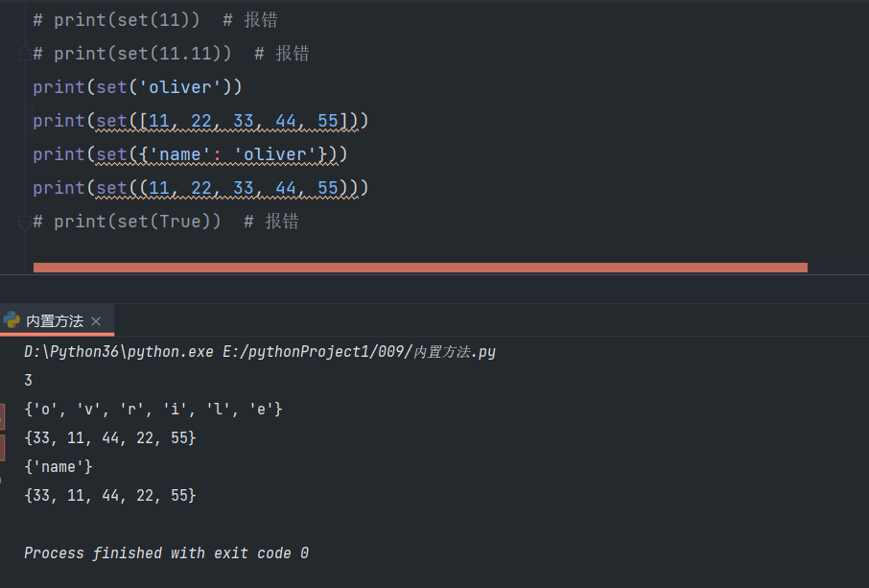This screenshot has height=588, width=869.
Task: Click the Python icon on run tab
Action: click(x=12, y=320)
